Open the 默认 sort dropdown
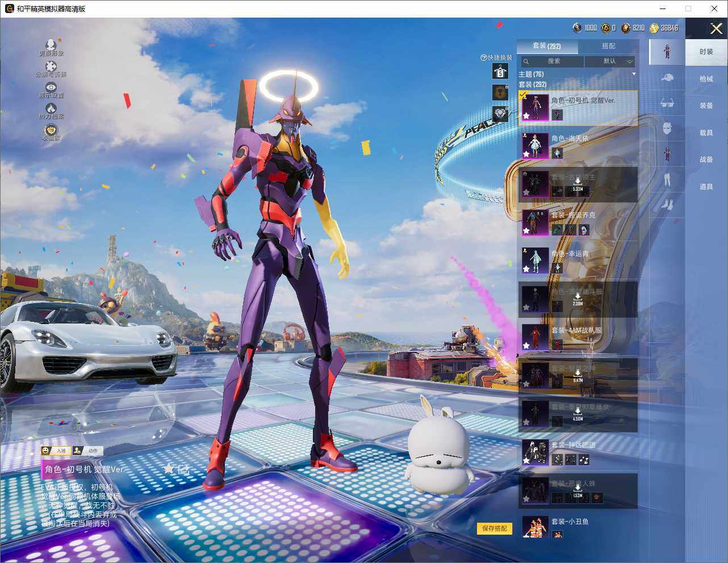 click(610, 61)
